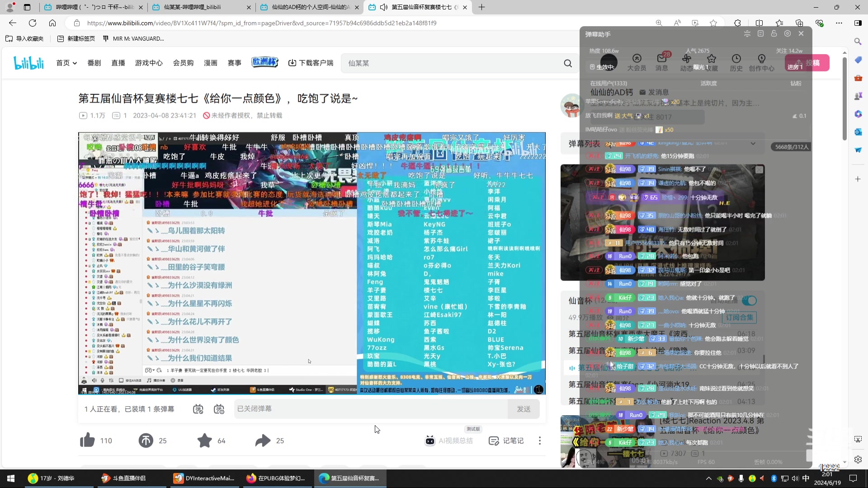Open the Windows notification center
868x488 pixels.
(x=854, y=478)
